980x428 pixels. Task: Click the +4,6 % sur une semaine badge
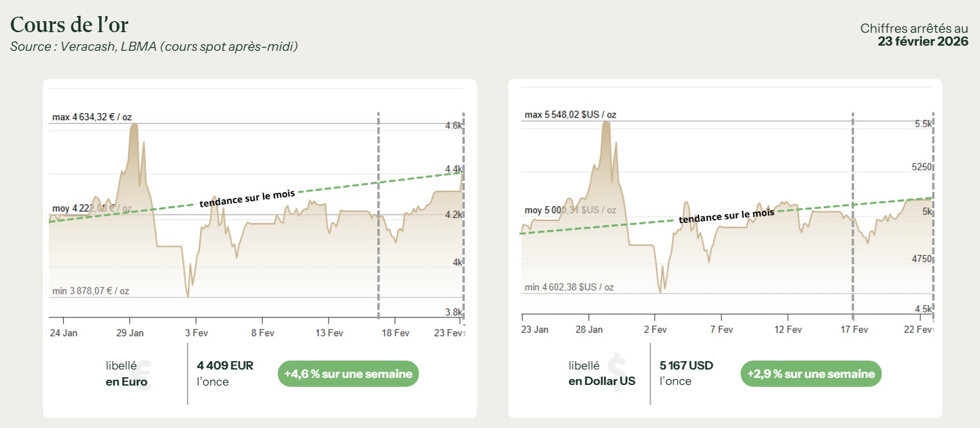click(x=348, y=374)
